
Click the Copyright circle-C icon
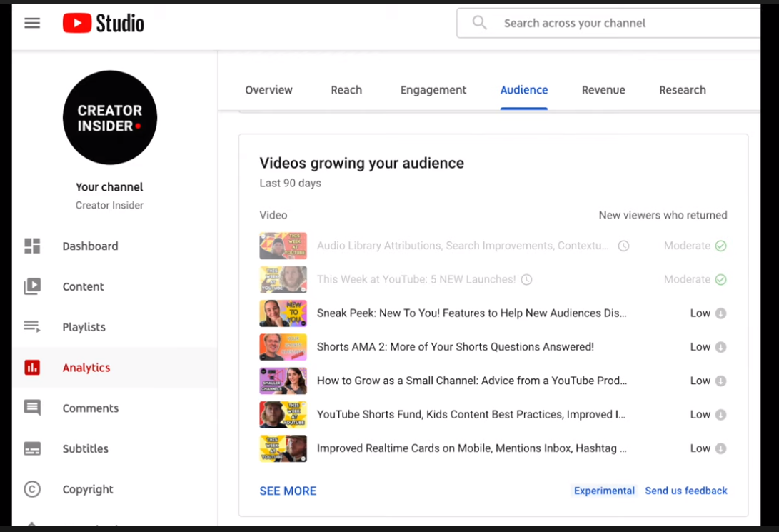click(x=32, y=489)
